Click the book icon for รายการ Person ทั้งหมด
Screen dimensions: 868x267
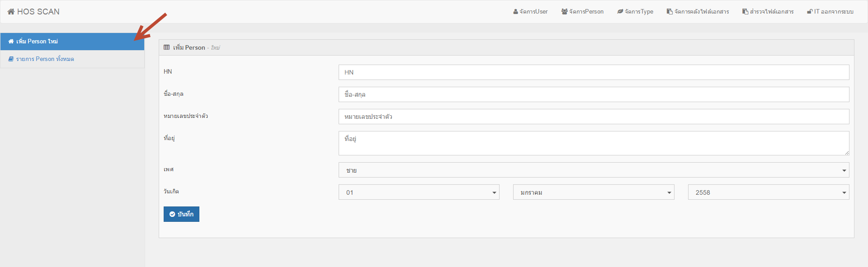click(x=11, y=59)
